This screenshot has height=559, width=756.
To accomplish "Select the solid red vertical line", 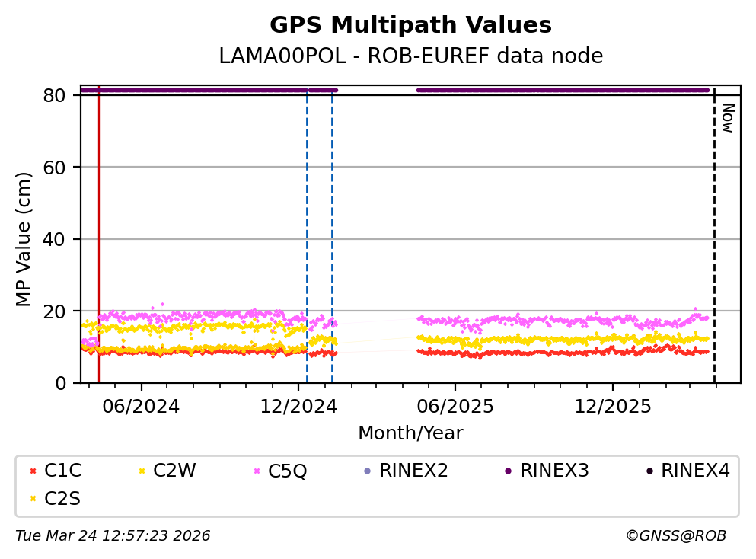I will (x=99, y=228).
